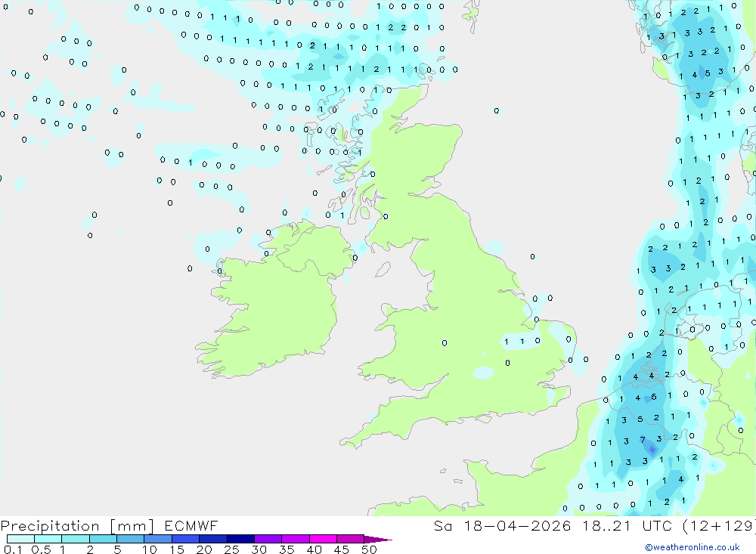Click the 'Precipitation [mm]' legend title

click(x=77, y=526)
